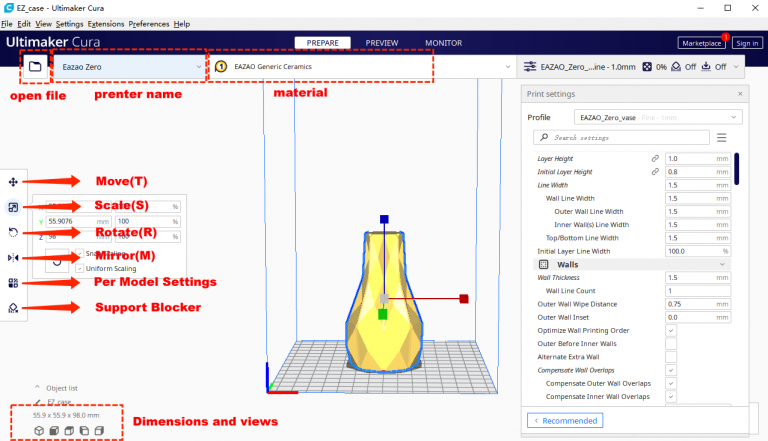Click the settings list scrollbar
768x441 pixels.
(x=737, y=169)
